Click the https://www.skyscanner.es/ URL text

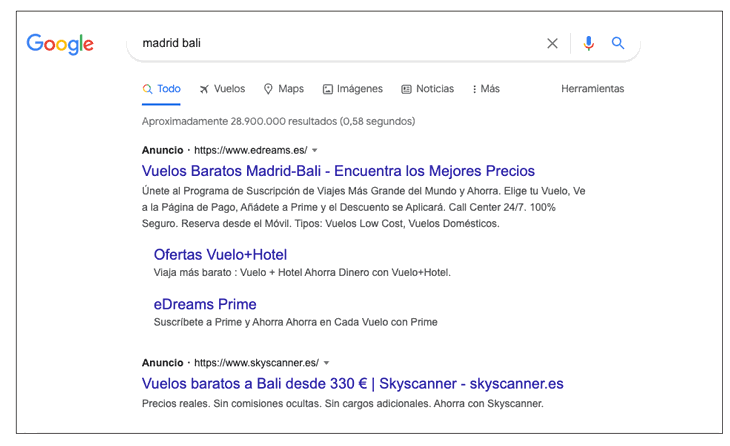257,363
